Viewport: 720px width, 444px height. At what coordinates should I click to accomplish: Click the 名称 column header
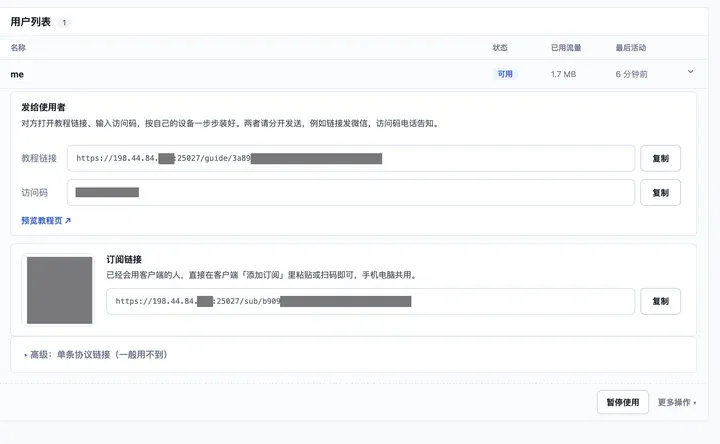click(x=18, y=47)
